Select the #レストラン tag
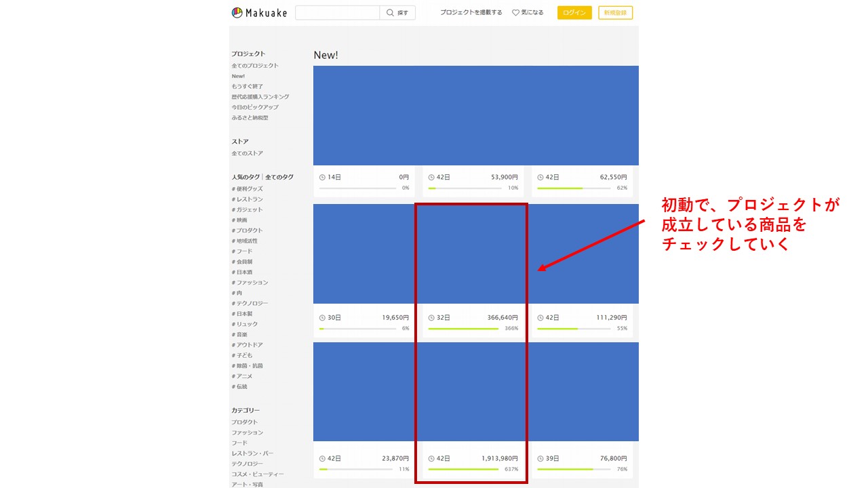Viewport: 868px width, 488px height. click(248, 199)
